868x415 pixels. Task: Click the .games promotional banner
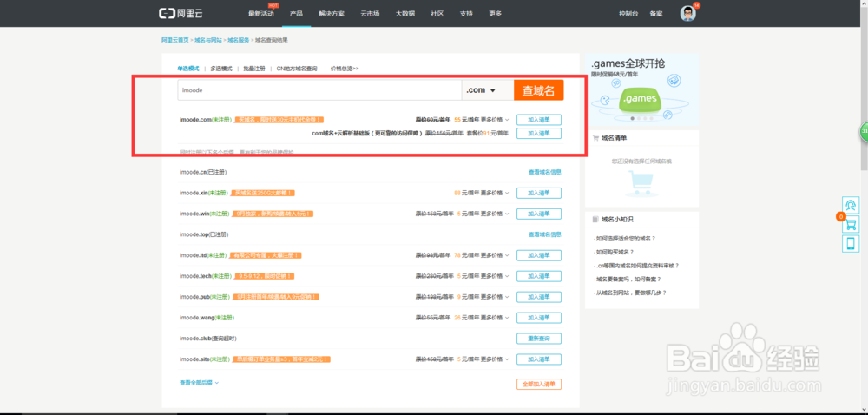[641, 89]
